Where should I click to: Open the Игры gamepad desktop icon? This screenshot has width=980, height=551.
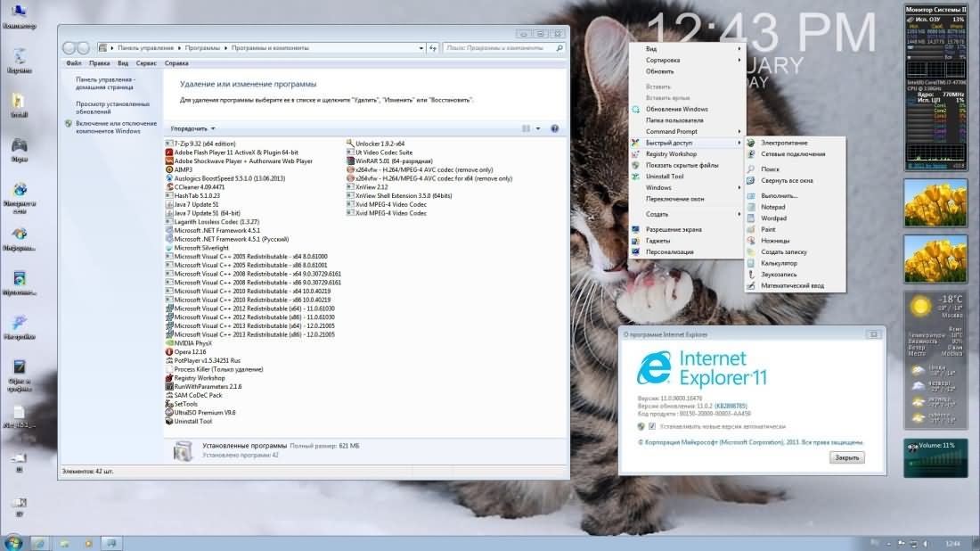click(x=19, y=150)
